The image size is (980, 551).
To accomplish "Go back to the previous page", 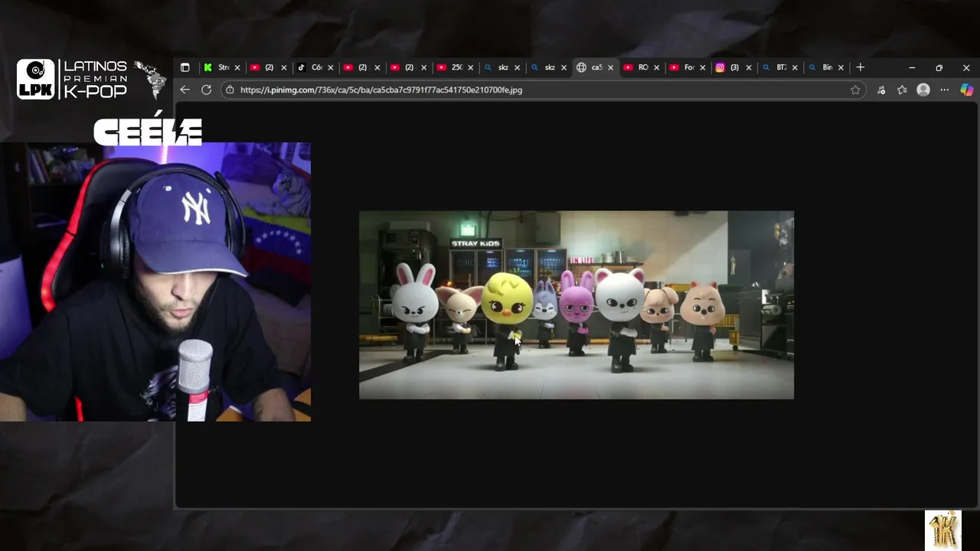I will click(185, 90).
